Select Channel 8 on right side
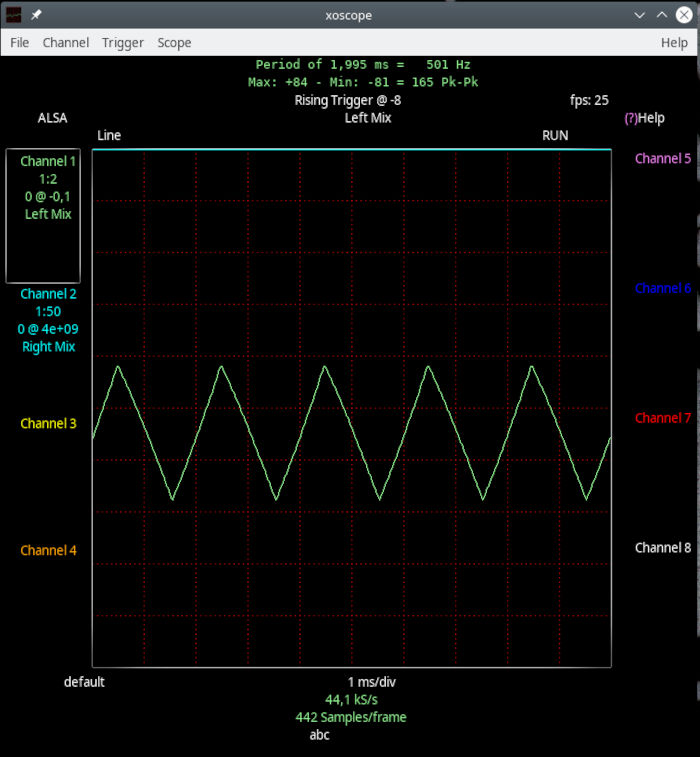This screenshot has height=757, width=700. click(x=663, y=547)
